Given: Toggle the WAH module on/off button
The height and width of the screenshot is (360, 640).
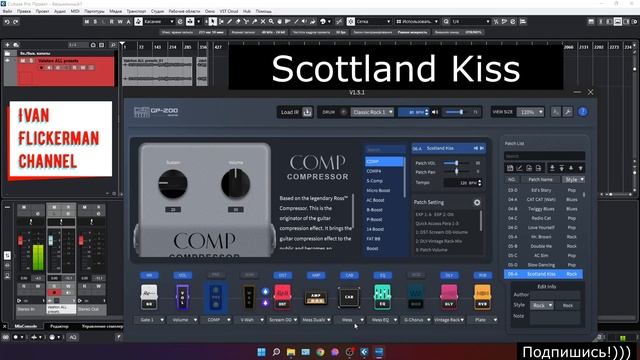Looking at the screenshot, I should (249, 276).
